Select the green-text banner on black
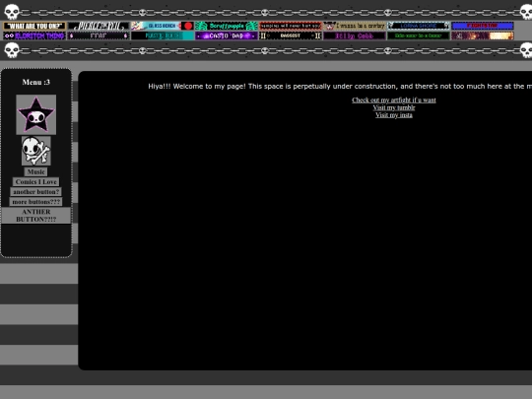The height and width of the screenshot is (399, 532). 419,35
